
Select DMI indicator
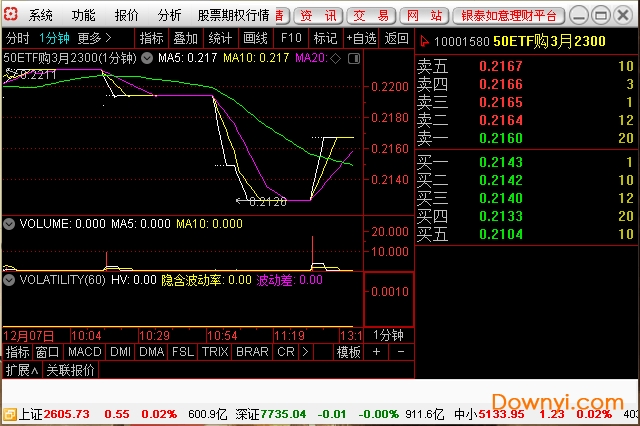point(120,352)
